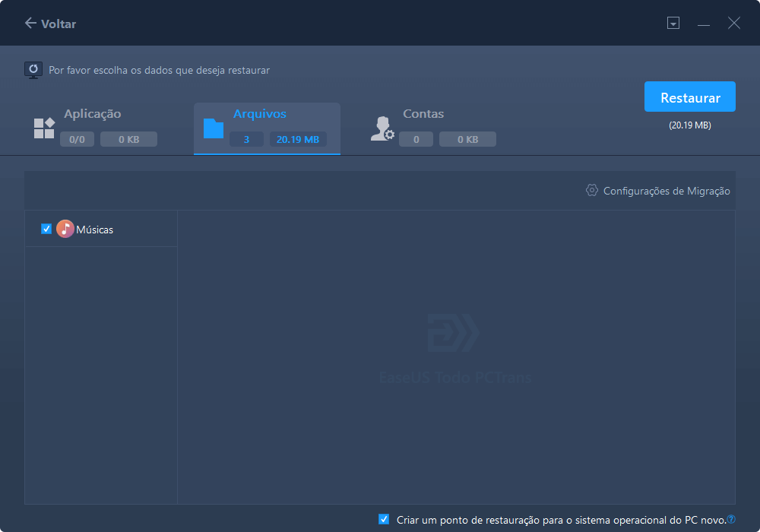Click the restore monitor icon beside the instruction text
Viewport: 760px width, 532px height.
pyautogui.click(x=33, y=70)
